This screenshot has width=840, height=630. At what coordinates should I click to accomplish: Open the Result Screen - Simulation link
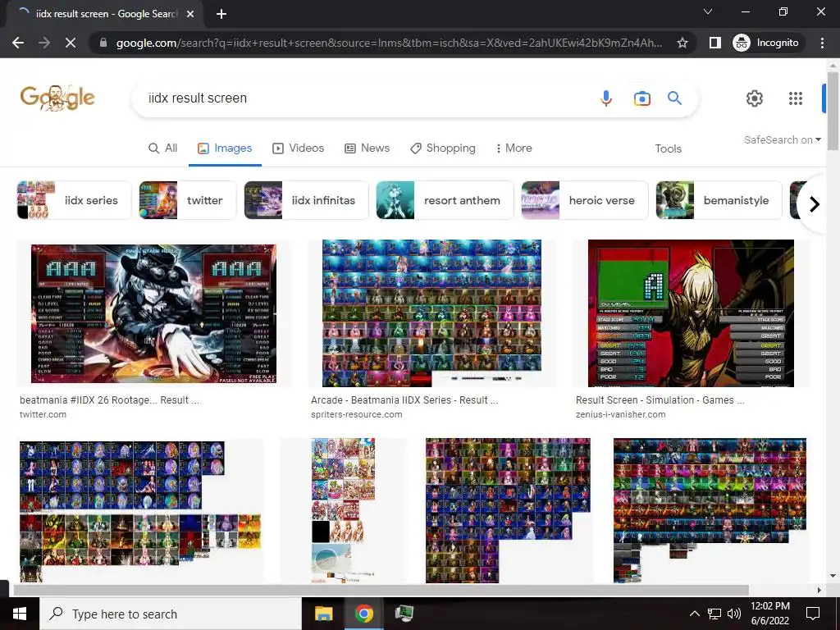tap(660, 400)
